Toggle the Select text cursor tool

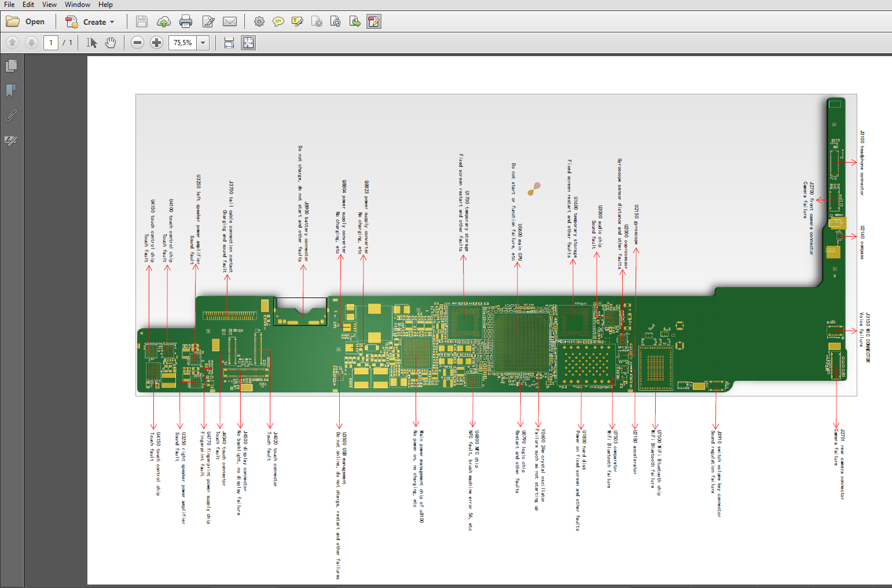91,43
